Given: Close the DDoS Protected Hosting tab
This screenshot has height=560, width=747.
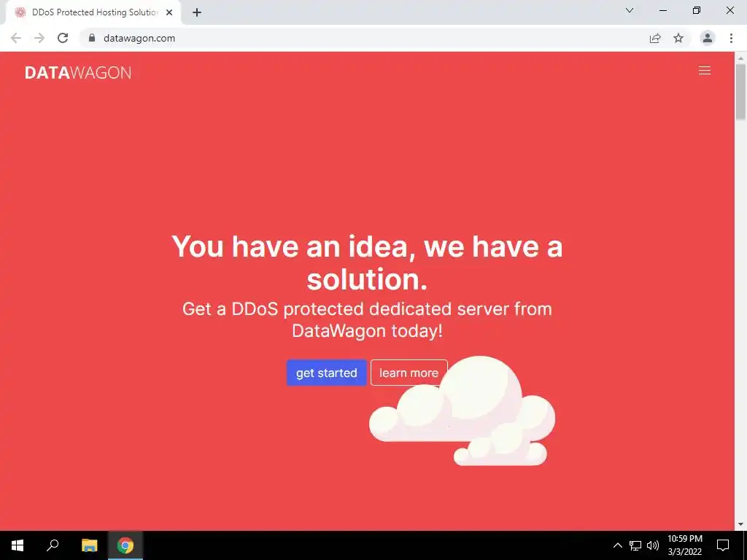Looking at the screenshot, I should [169, 13].
